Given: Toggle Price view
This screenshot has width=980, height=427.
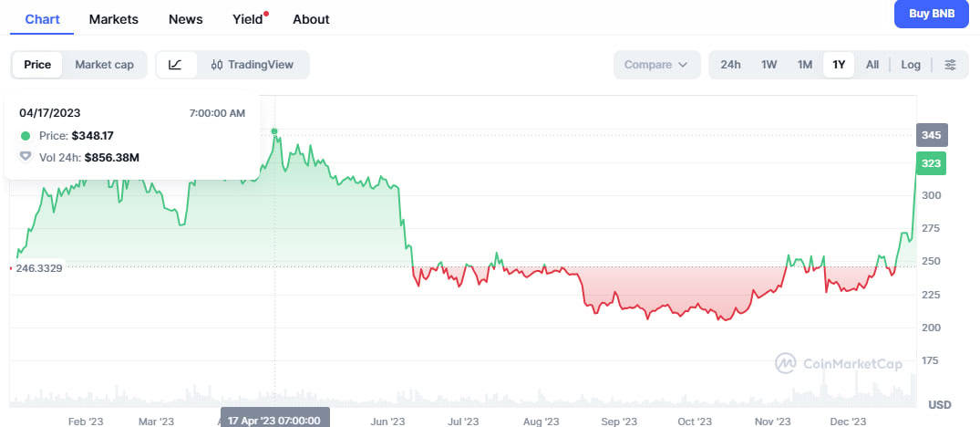Looking at the screenshot, I should (x=37, y=65).
